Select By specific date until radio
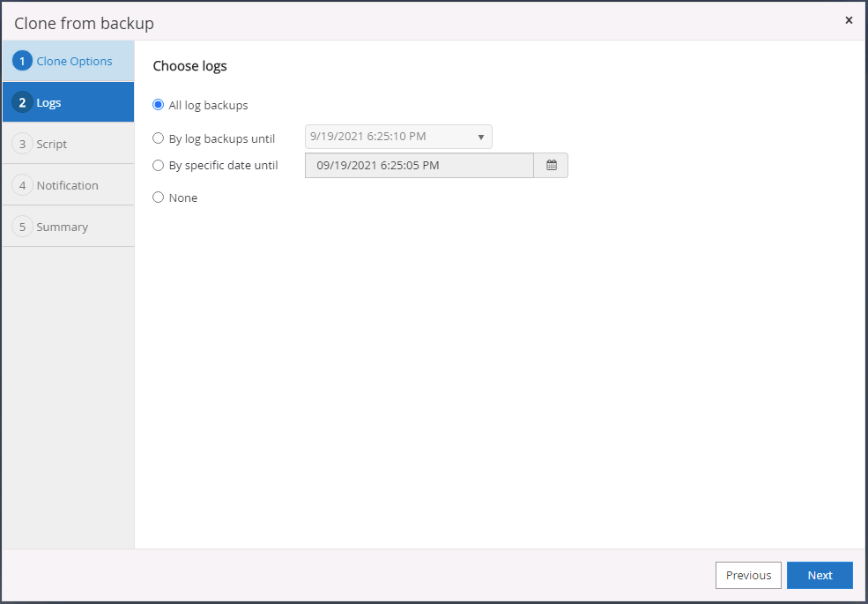Viewport: 868px width, 604px height. click(159, 165)
